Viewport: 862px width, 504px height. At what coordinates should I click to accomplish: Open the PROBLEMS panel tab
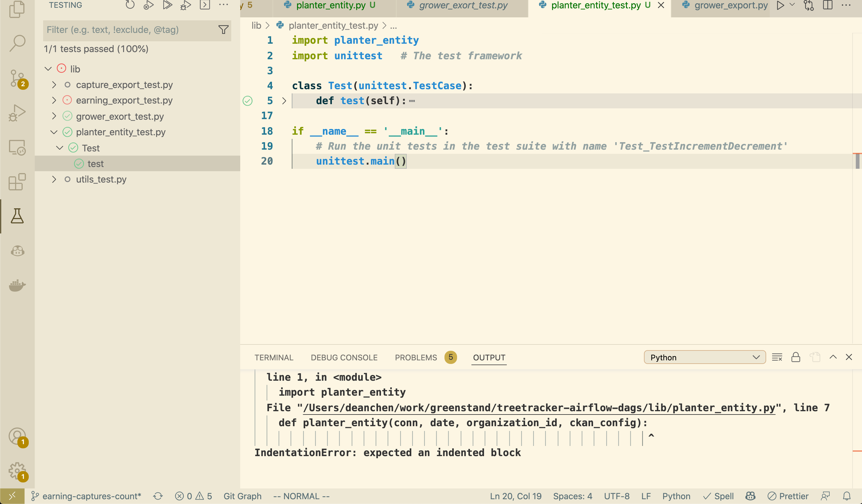[x=426, y=357]
